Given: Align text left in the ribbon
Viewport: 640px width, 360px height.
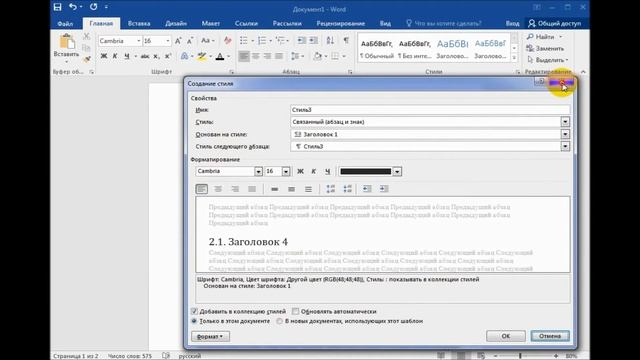Looking at the screenshot, I should tap(244, 56).
